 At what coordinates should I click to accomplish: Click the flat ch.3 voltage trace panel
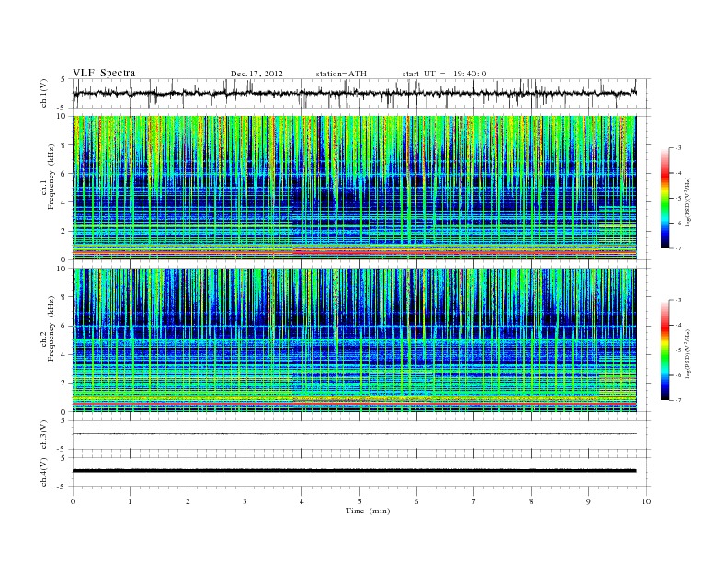[x=361, y=435]
